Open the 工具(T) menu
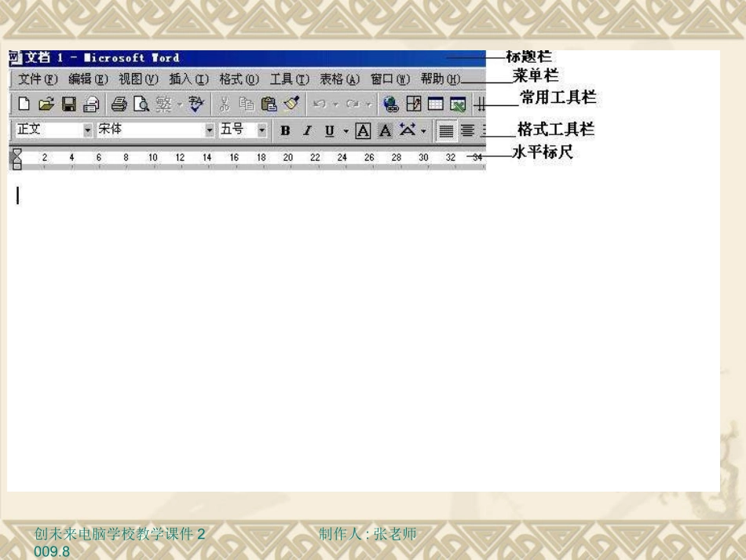Viewport: 746px width, 560px height. 289,79
